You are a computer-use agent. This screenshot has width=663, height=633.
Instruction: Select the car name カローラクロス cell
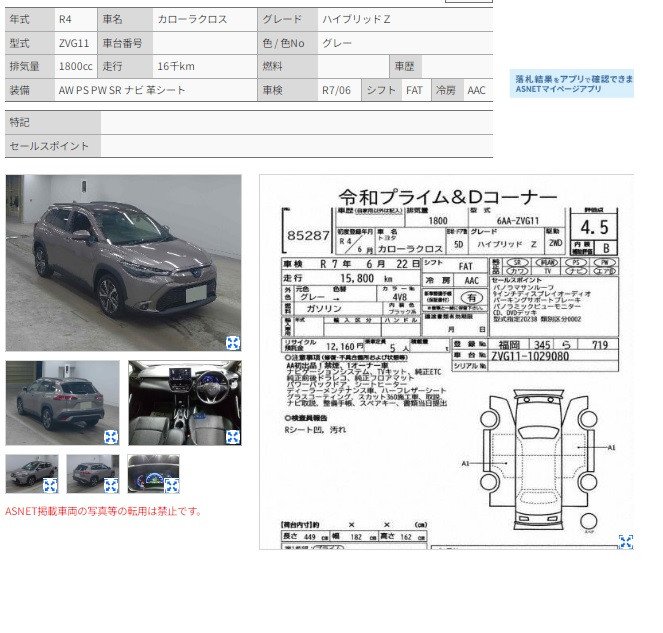tap(205, 19)
